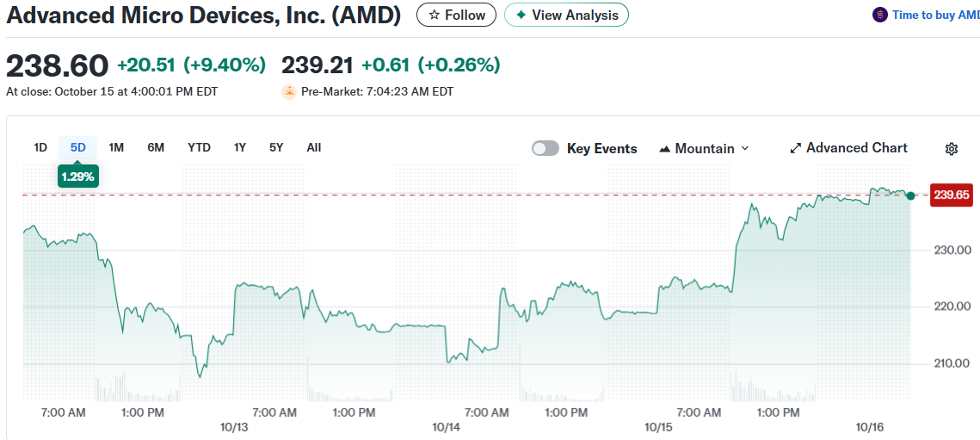Click the 10/14 date marker on timeline
The image size is (980, 440).
(x=447, y=427)
